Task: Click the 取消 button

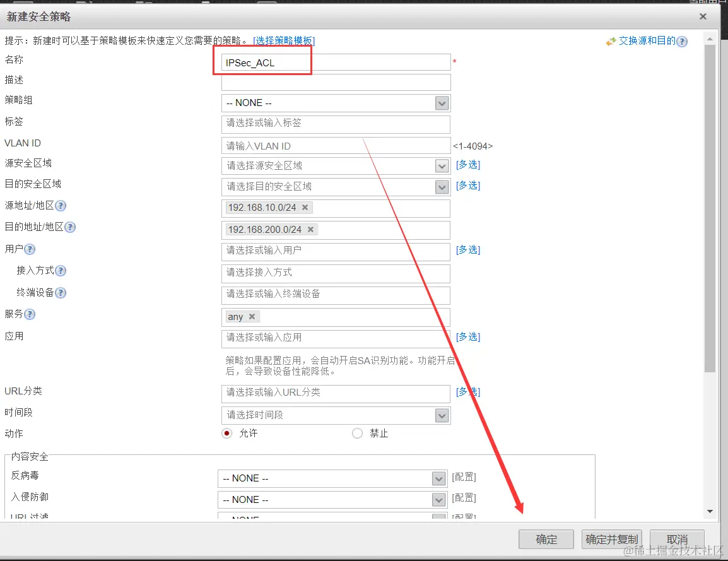Action: 677,540
